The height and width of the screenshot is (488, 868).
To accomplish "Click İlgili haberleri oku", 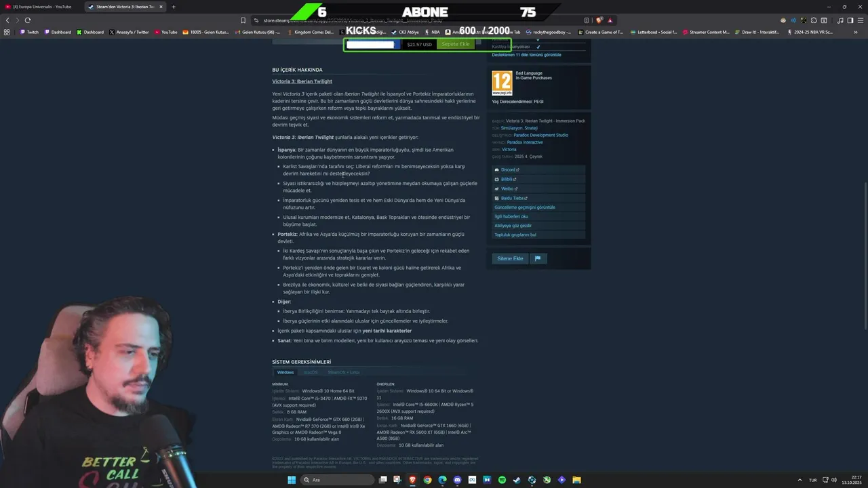I will (511, 217).
